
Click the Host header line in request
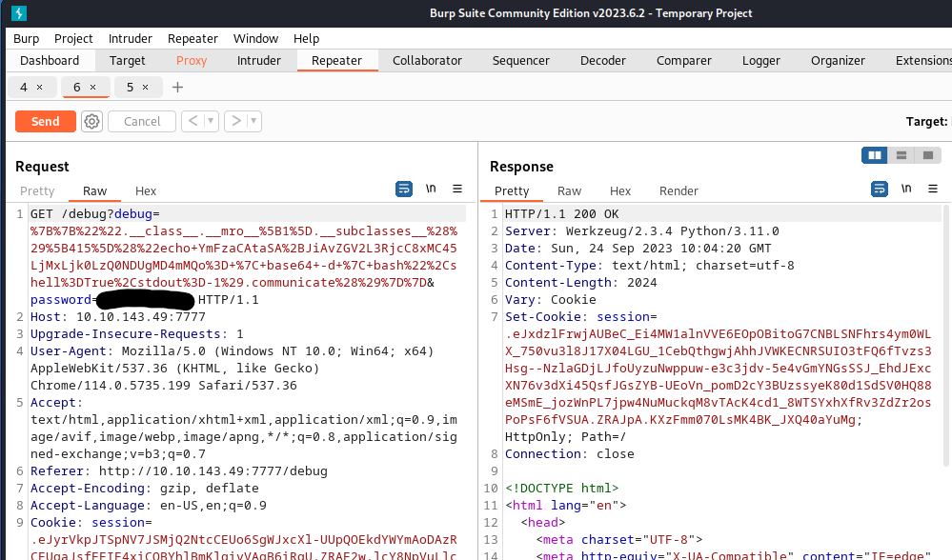[x=118, y=317]
